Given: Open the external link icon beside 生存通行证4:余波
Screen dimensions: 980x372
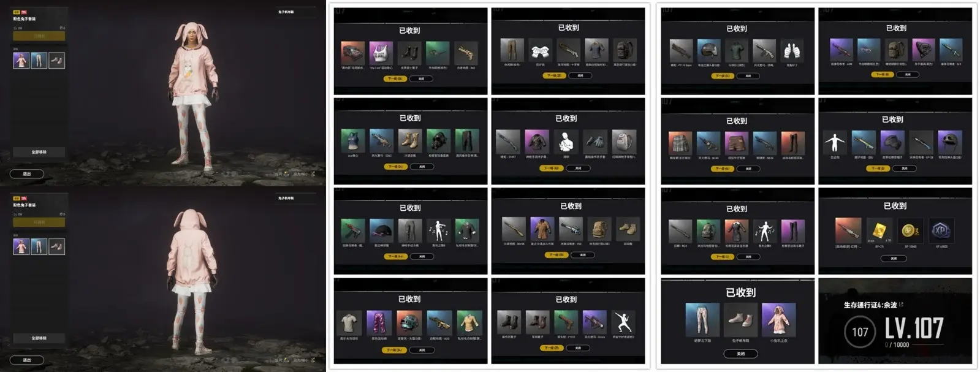Looking at the screenshot, I should (901, 305).
